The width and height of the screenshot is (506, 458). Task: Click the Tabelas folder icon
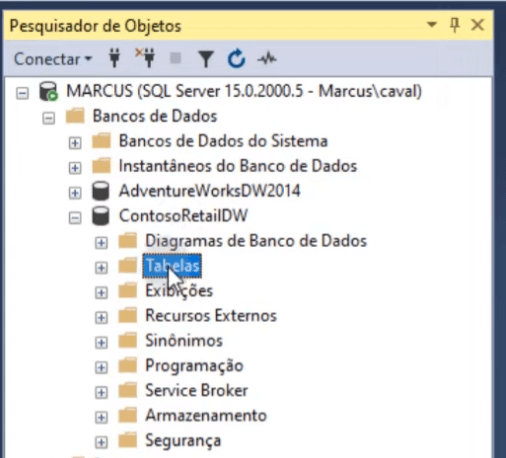click(128, 266)
